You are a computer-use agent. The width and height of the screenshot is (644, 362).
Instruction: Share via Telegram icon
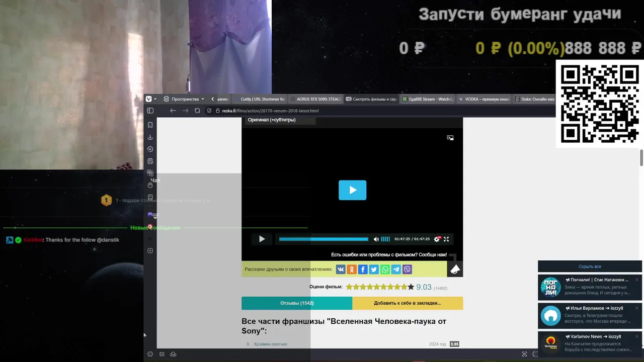click(x=396, y=269)
